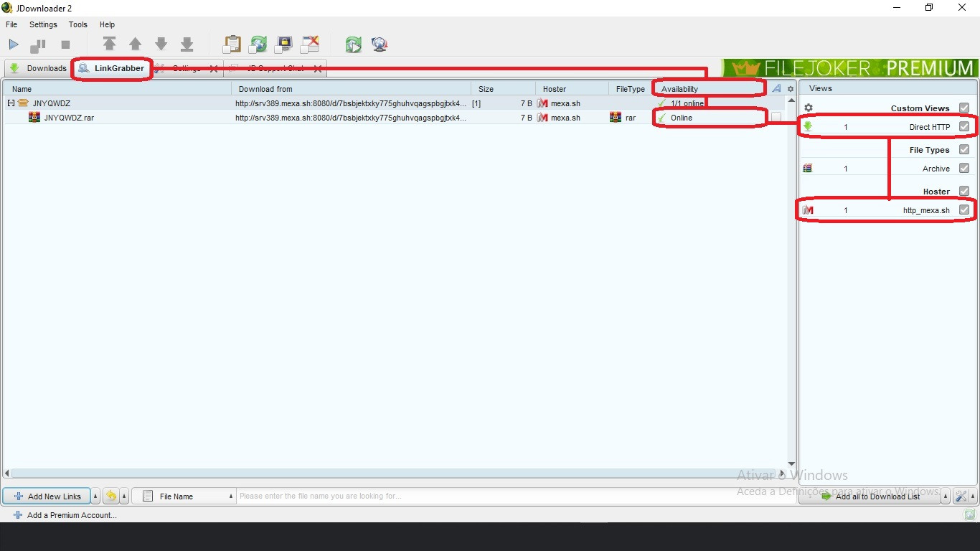Click the move up arrow icon
980x551 pixels.
135,44
